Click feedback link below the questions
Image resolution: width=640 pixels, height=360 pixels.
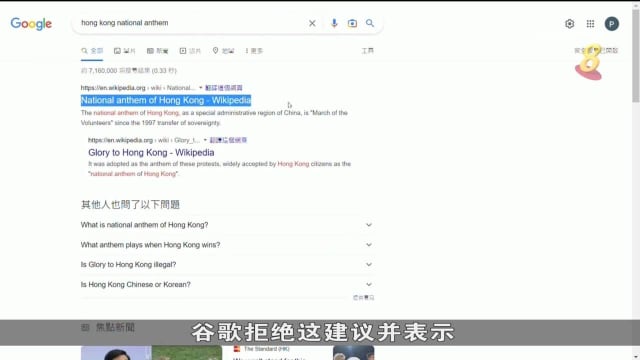coord(363,298)
